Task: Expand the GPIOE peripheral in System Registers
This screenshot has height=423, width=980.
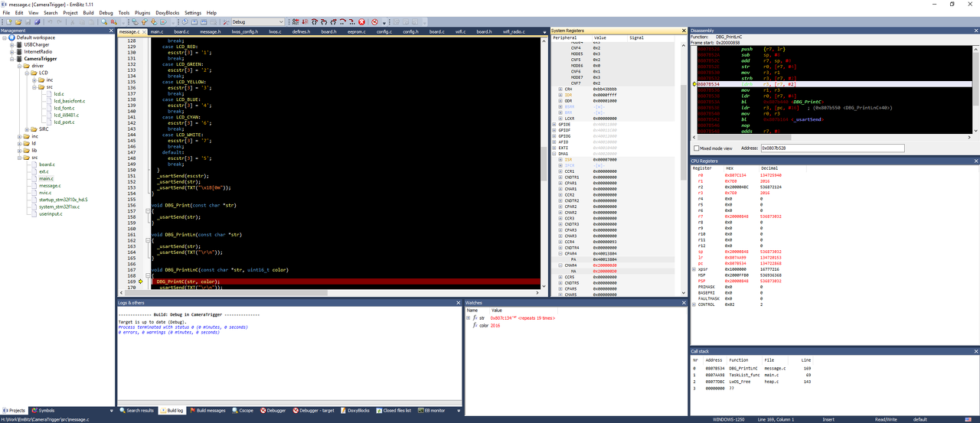Action: click(555, 124)
